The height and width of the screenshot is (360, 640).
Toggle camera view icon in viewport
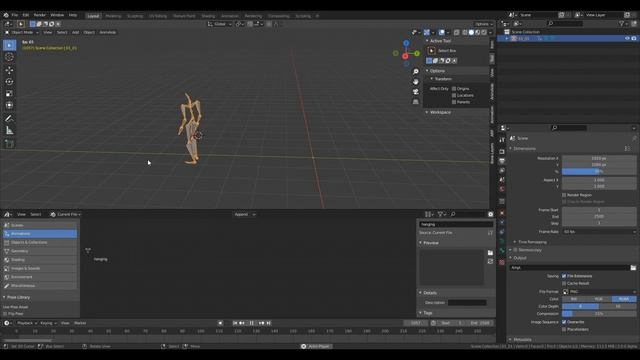point(416,92)
